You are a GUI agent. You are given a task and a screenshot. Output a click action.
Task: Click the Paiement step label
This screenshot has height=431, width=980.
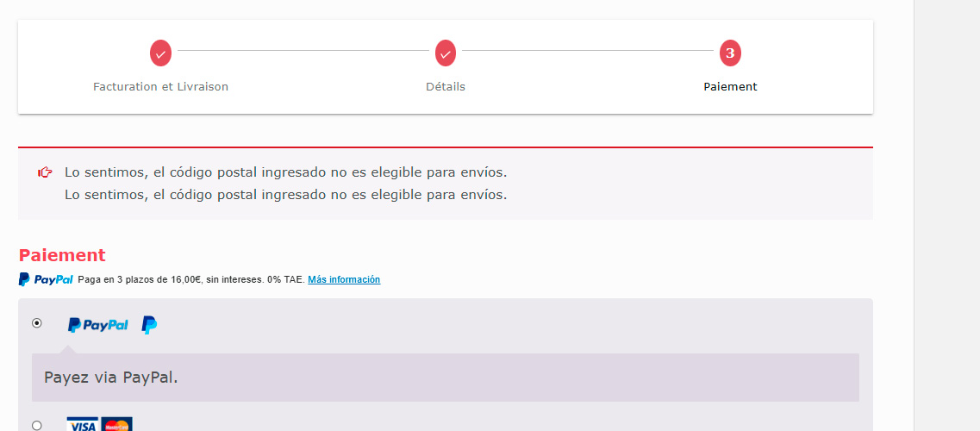tap(730, 87)
